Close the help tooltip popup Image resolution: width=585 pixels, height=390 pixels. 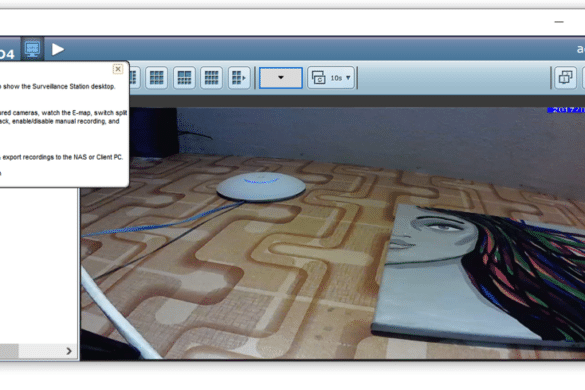pyautogui.click(x=118, y=69)
